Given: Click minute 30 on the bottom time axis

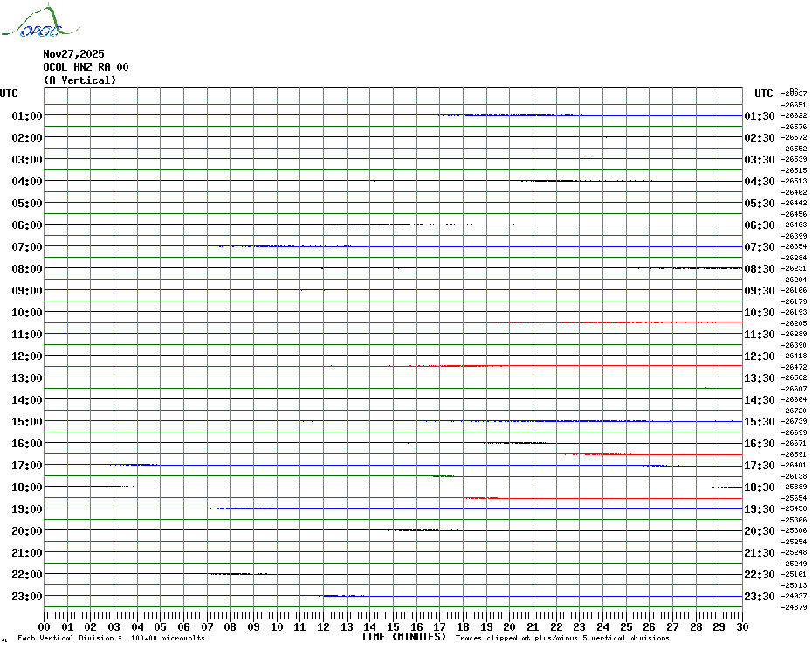Looking at the screenshot, I should pos(741,626).
